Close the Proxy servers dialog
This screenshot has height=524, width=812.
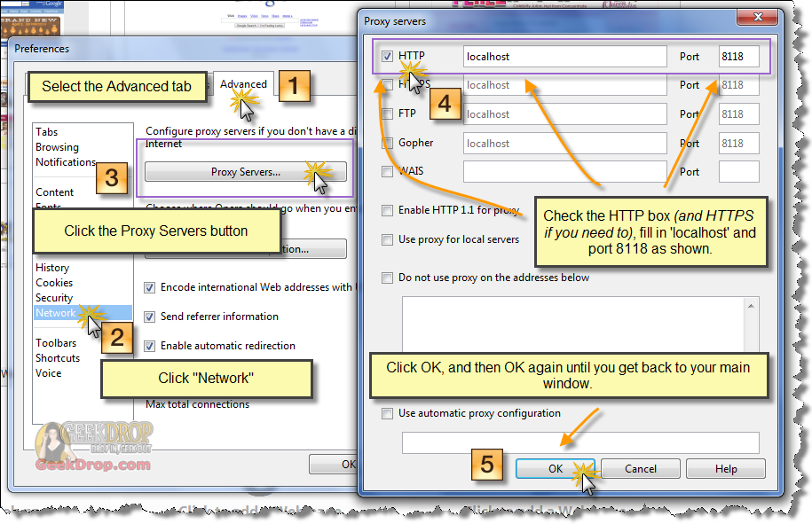click(758, 17)
